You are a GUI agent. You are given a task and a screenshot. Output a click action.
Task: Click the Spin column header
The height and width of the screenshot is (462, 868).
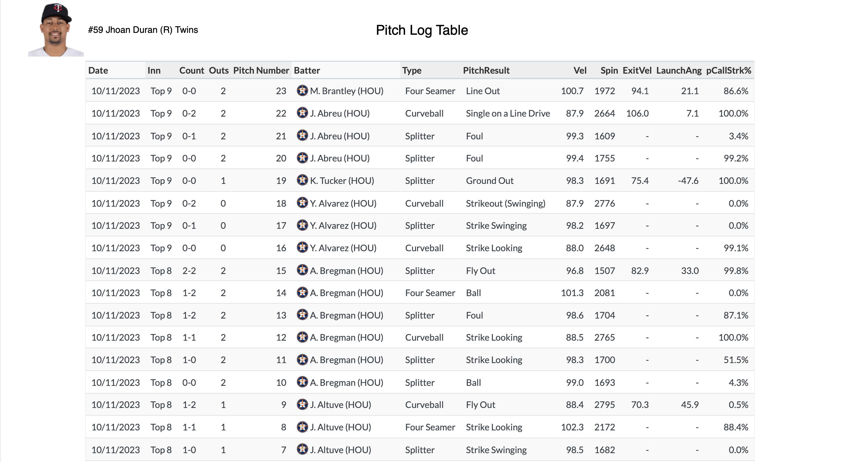pyautogui.click(x=609, y=70)
